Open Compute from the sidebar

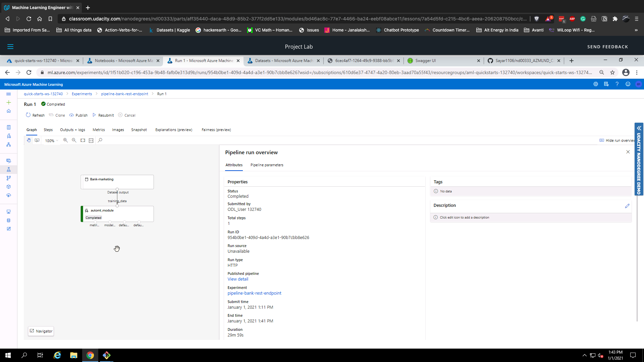coord(9,212)
